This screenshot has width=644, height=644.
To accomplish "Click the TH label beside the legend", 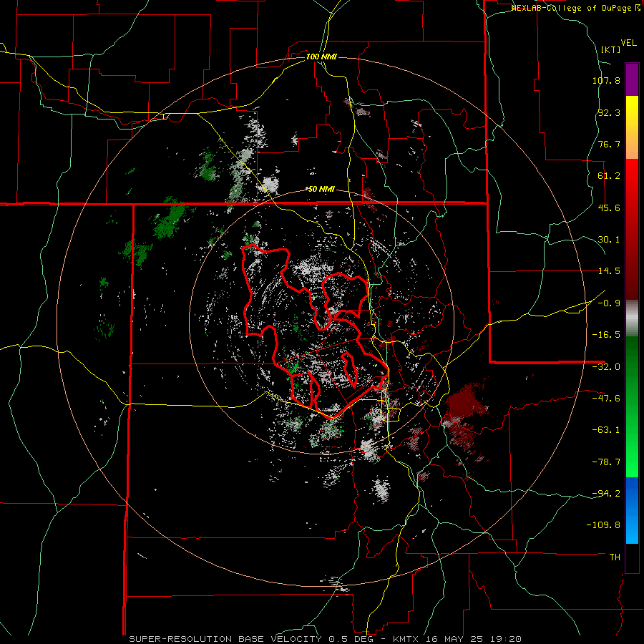I will [x=615, y=557].
